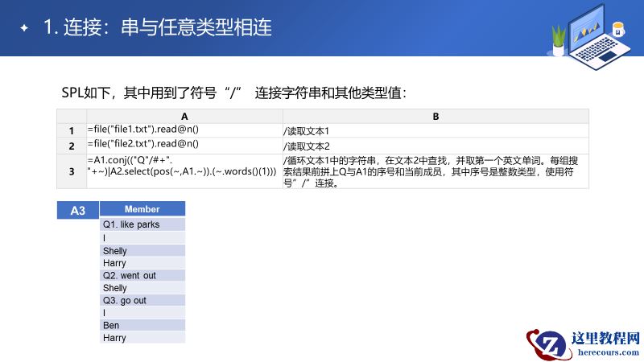Select column header B in the SPL grid

point(436,117)
